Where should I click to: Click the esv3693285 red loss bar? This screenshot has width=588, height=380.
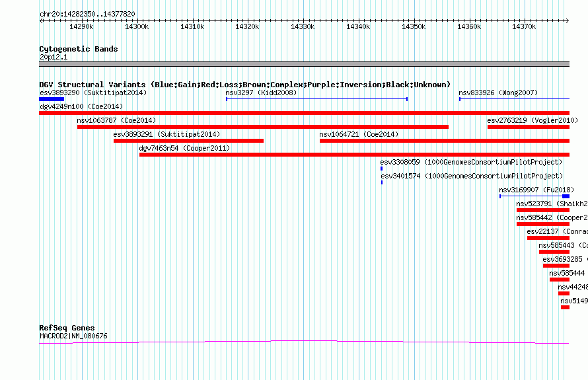[x=556, y=266]
